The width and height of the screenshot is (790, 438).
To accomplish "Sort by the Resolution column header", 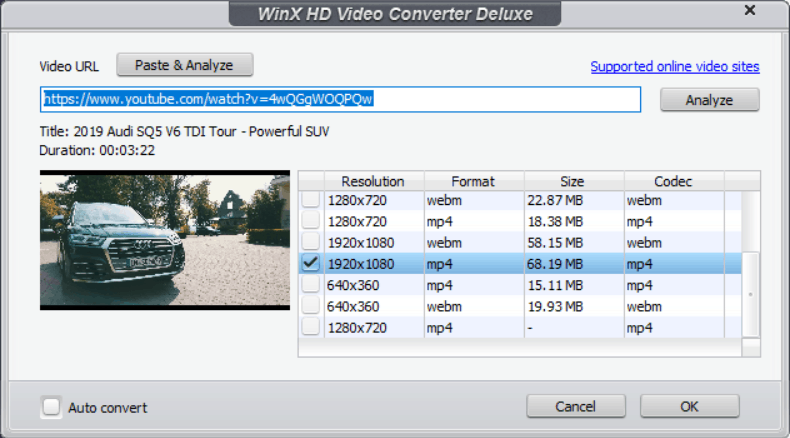I will [x=373, y=181].
